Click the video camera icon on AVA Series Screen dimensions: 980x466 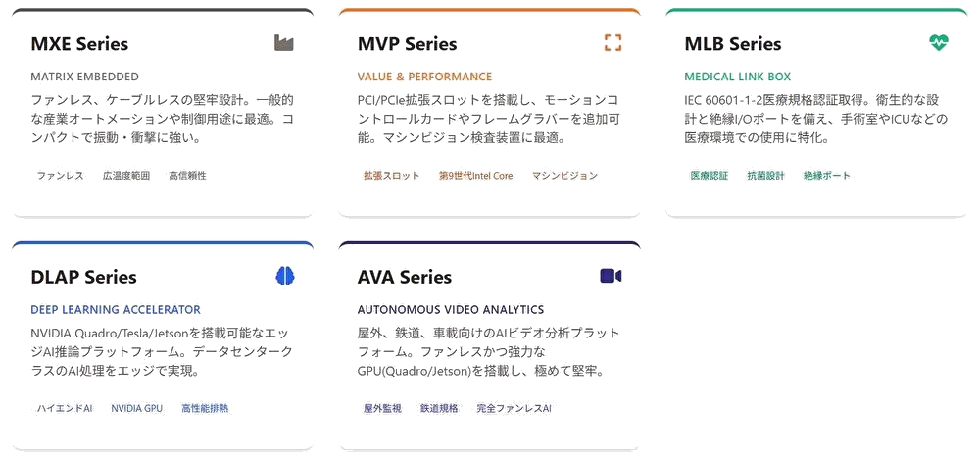pyautogui.click(x=612, y=276)
